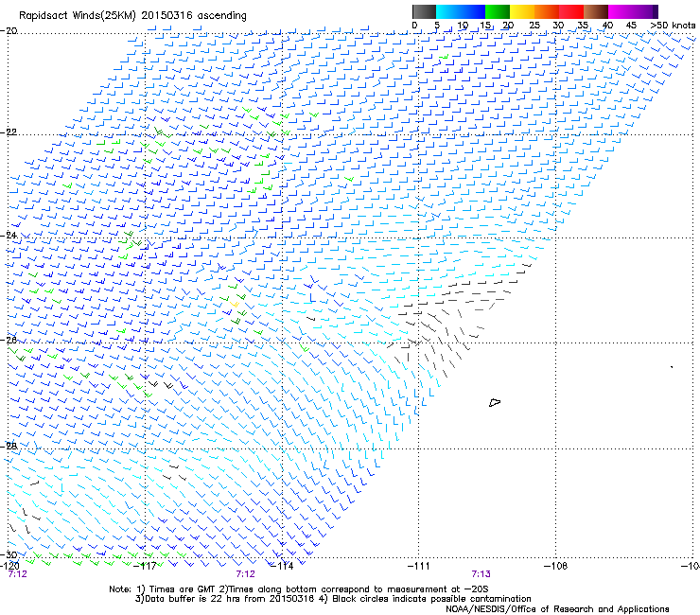Click the '-120' longitude axis label
The height and width of the screenshot is (615, 700).
point(9,566)
